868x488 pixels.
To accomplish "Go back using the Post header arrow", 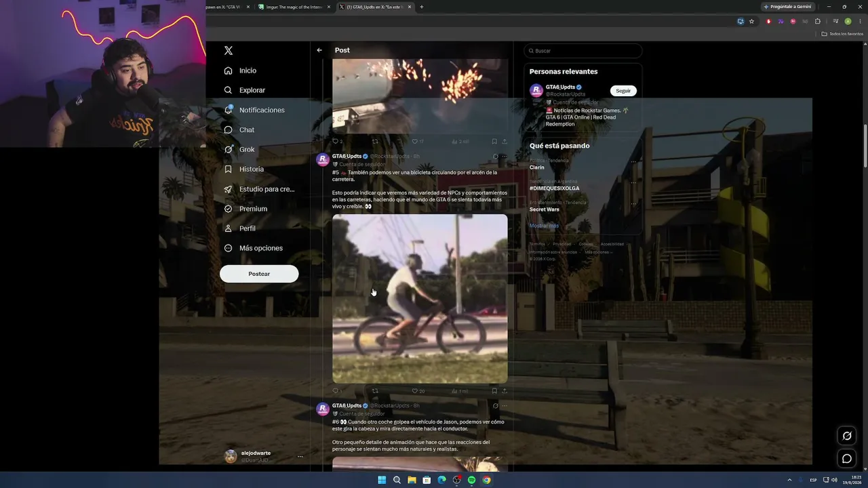I will point(319,50).
